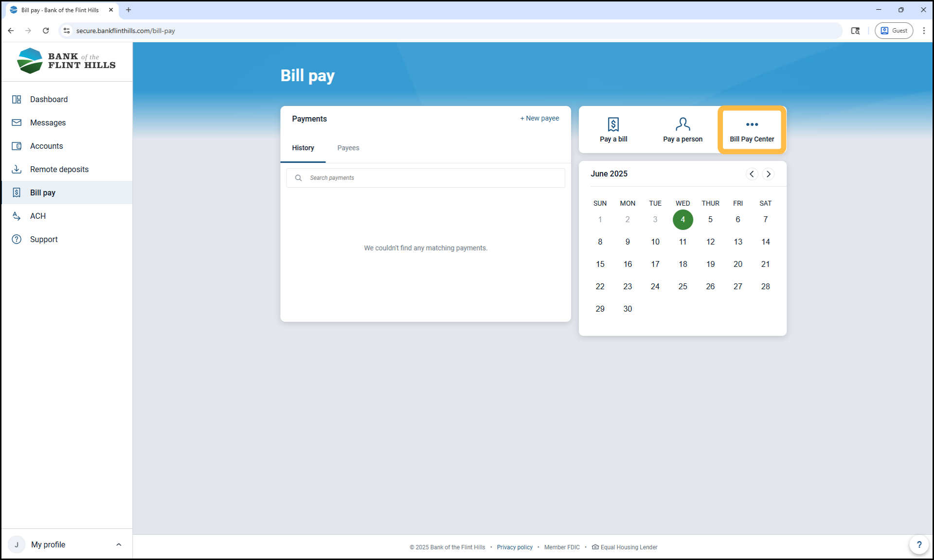934x560 pixels.
Task: Expand the My profile menu
Action: 66,544
